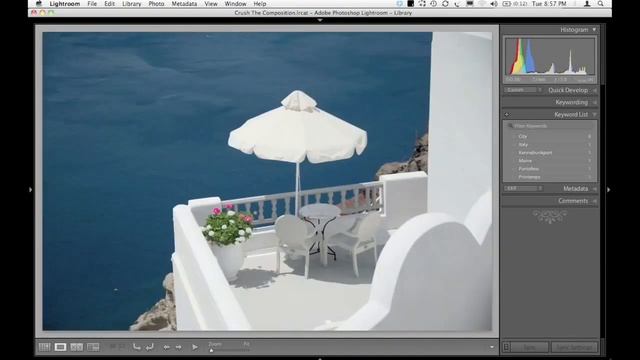The width and height of the screenshot is (640, 360).
Task: Click the battery status icon
Action: coord(506,4)
